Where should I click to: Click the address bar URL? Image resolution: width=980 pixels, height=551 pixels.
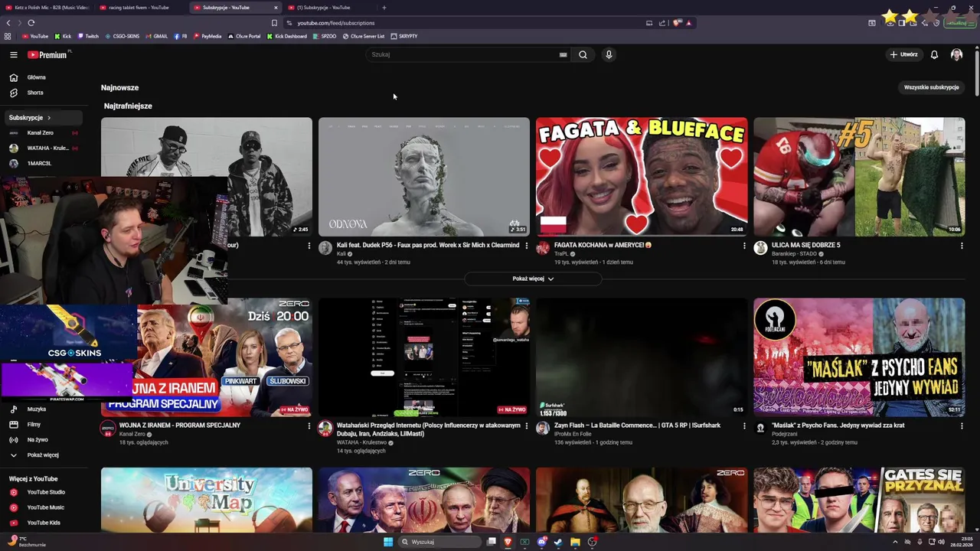click(336, 23)
